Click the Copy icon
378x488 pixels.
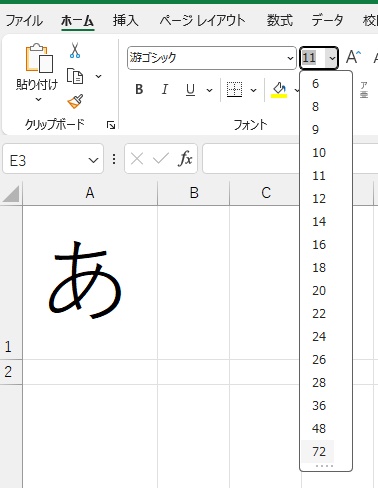[x=75, y=76]
